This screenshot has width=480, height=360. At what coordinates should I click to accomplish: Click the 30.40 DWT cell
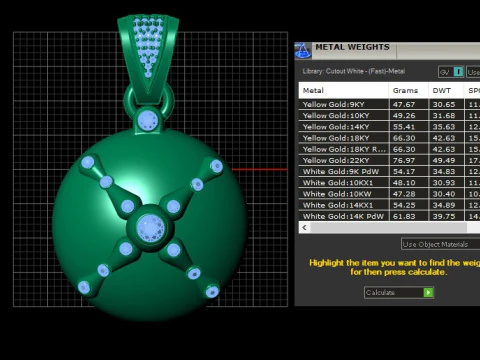[446, 194]
